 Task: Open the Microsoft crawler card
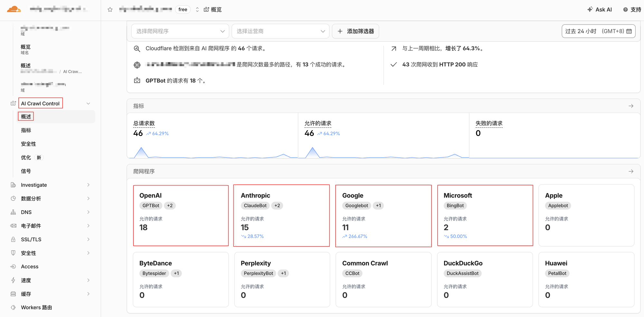pos(485,215)
